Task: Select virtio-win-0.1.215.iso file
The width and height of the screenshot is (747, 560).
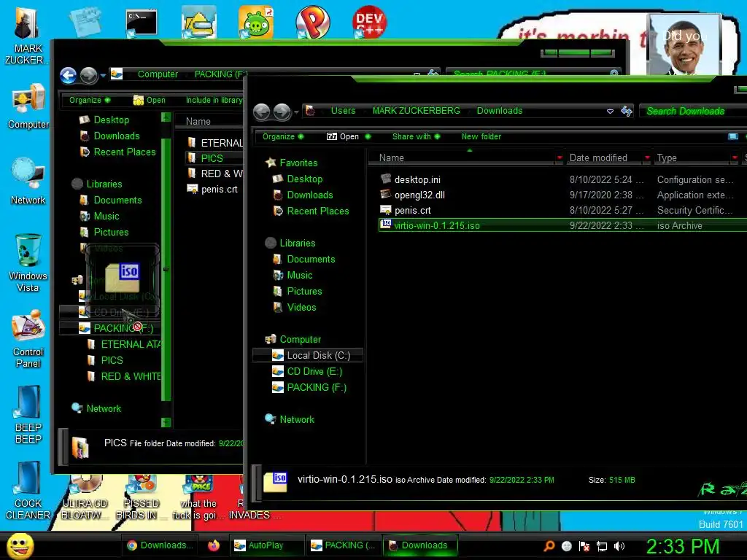Action: point(562,226)
